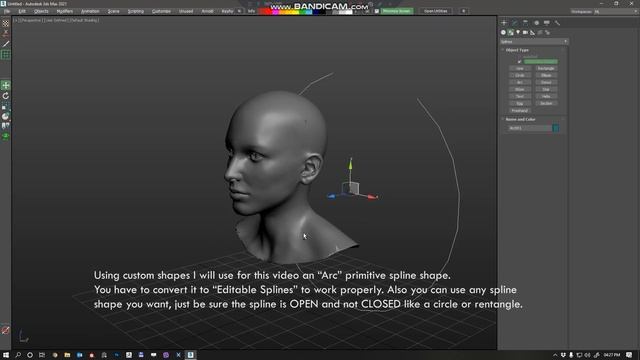The width and height of the screenshot is (640, 360).
Task: Select the Scale tool in left toolbar
Action: pos(6,107)
